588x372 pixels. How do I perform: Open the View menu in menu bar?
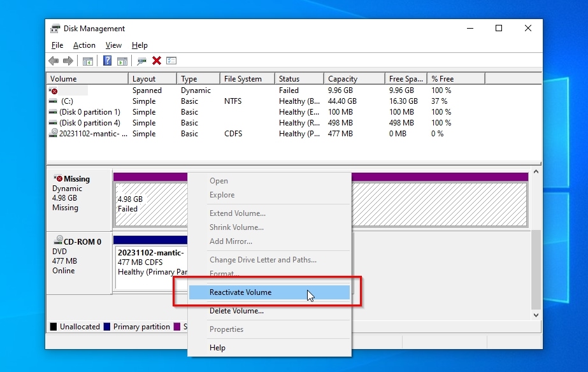pos(113,45)
